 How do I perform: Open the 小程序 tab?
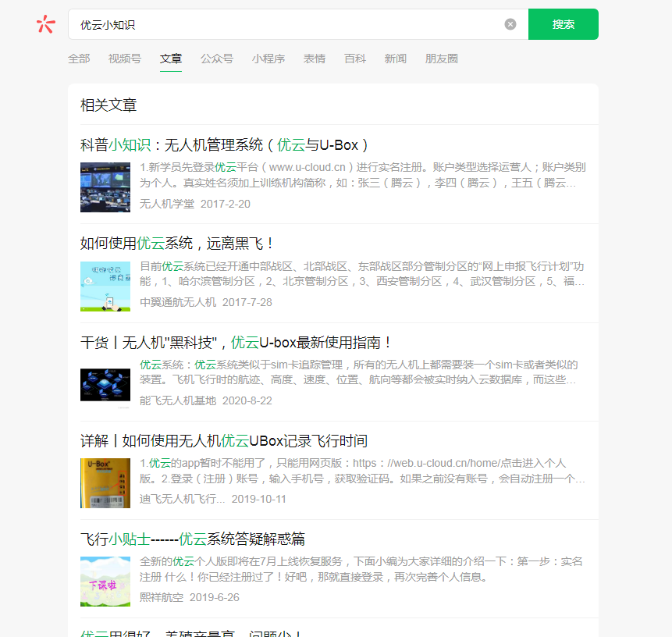click(x=268, y=59)
